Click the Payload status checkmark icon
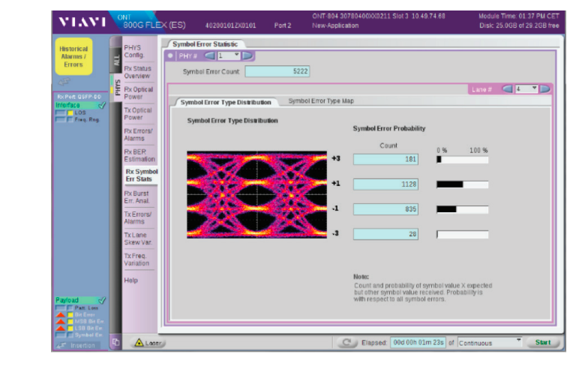This screenshot has height=366, width=588. pos(102,300)
